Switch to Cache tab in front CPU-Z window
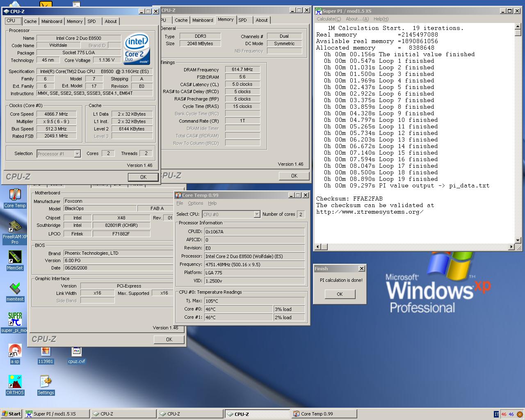Image resolution: width=525 pixels, height=420 pixels. pyautogui.click(x=30, y=21)
